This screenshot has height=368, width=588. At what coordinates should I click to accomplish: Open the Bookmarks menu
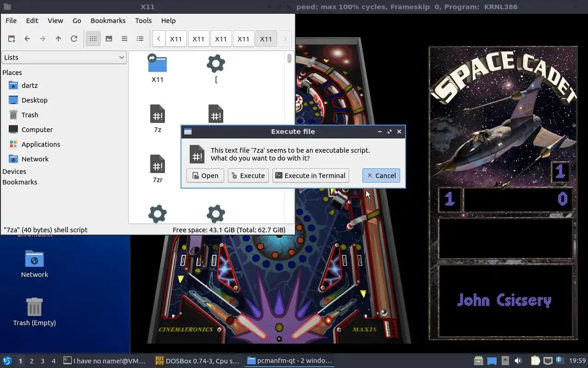click(108, 20)
